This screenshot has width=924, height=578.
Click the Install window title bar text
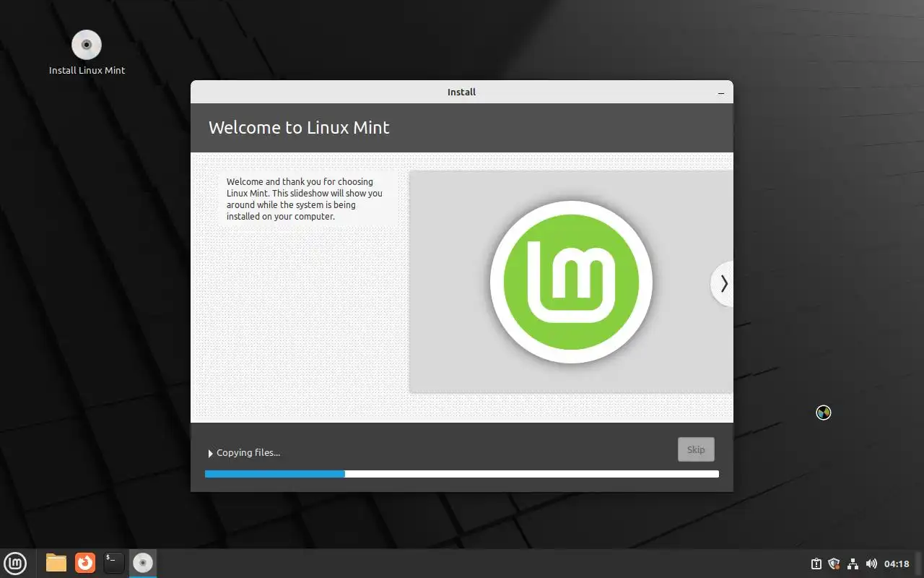point(461,92)
